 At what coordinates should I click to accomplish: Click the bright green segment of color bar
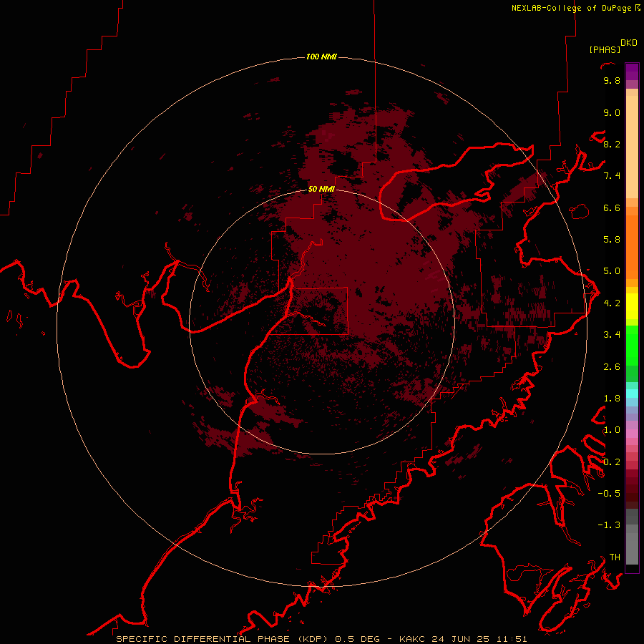[632, 346]
